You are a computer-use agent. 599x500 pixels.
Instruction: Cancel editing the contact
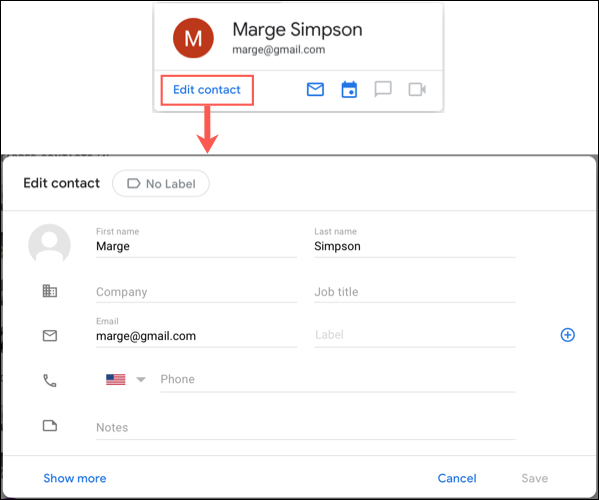[x=457, y=478]
